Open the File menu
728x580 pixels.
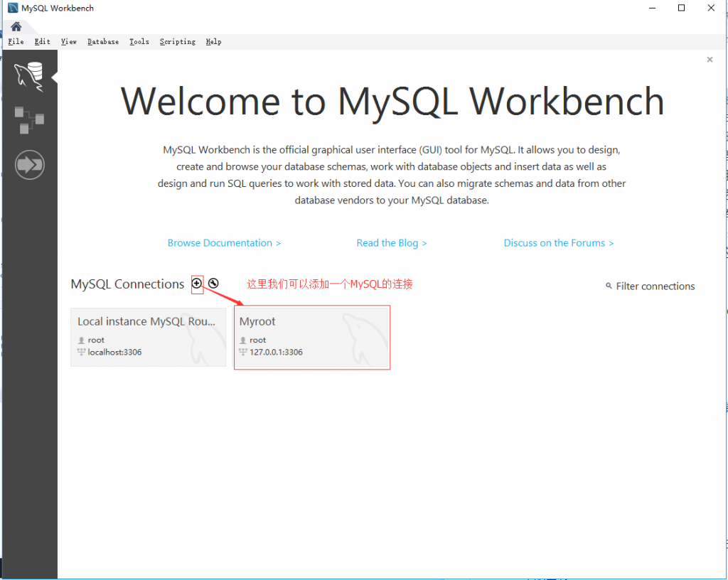15,41
